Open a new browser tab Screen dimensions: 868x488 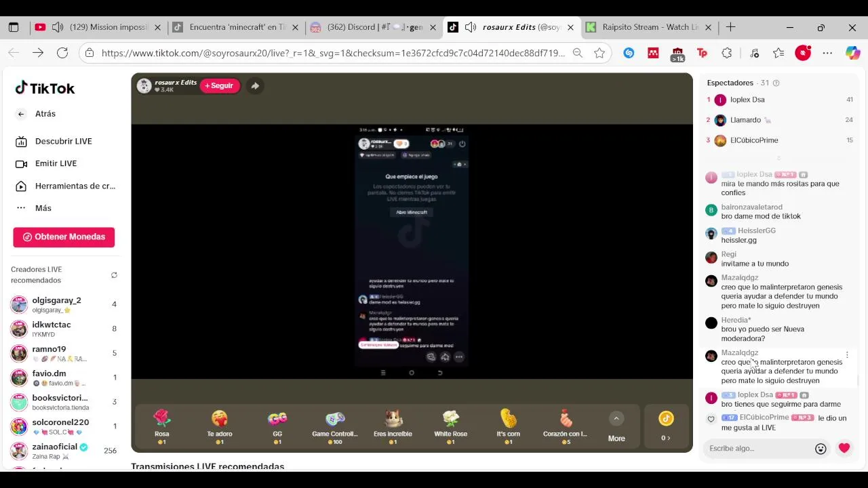730,27
